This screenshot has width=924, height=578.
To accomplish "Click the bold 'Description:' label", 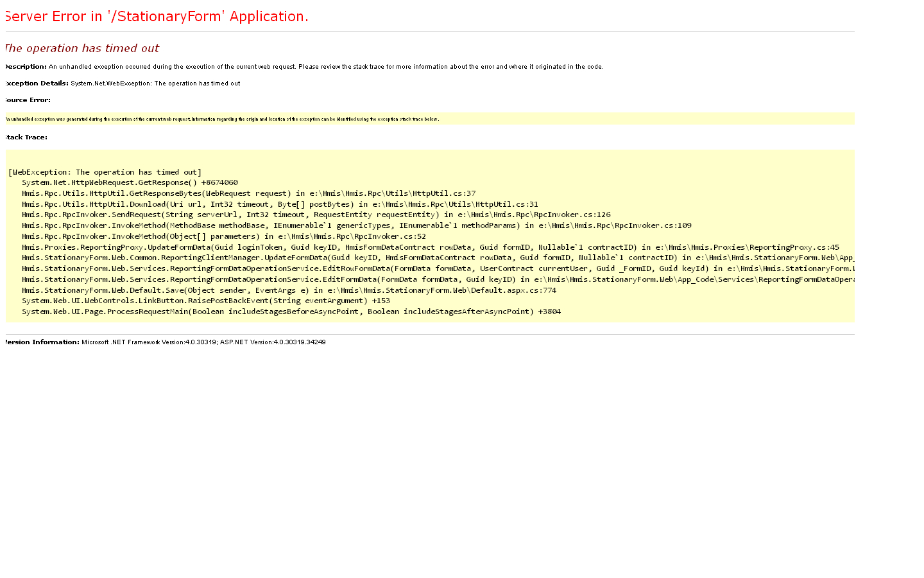I will click(26, 67).
